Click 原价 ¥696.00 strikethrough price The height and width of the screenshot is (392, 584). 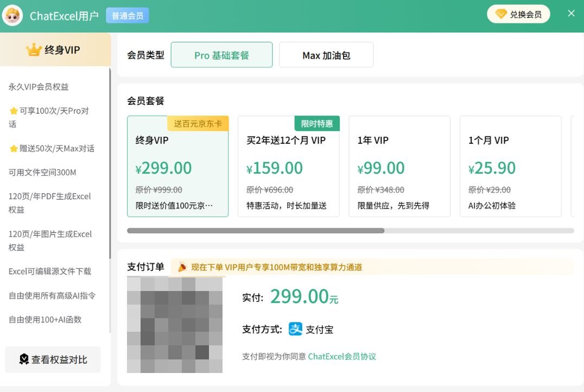(x=270, y=189)
